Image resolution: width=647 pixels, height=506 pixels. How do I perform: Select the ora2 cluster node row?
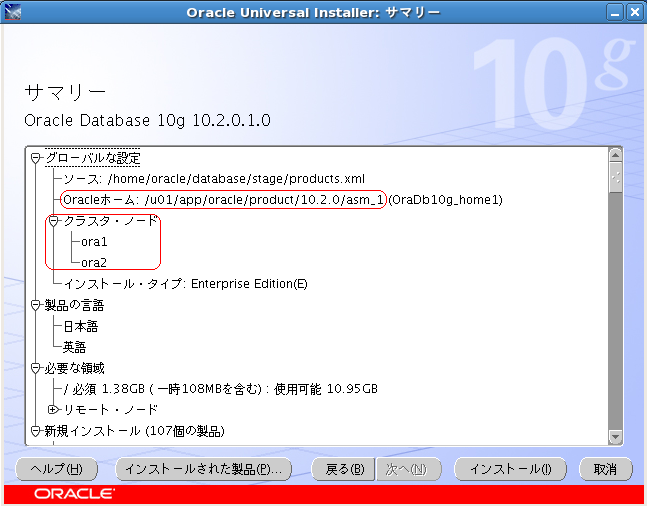click(x=94, y=262)
